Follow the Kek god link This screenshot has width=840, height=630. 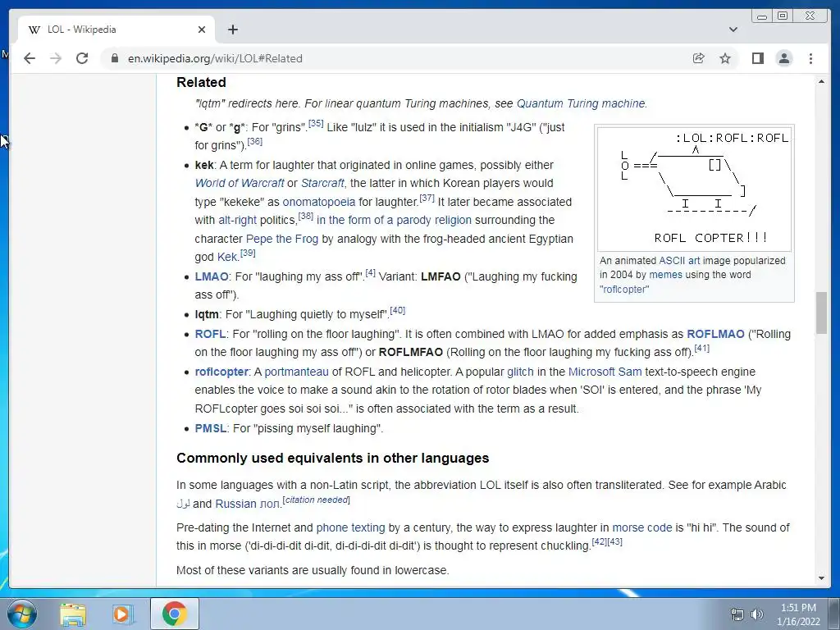coord(227,257)
